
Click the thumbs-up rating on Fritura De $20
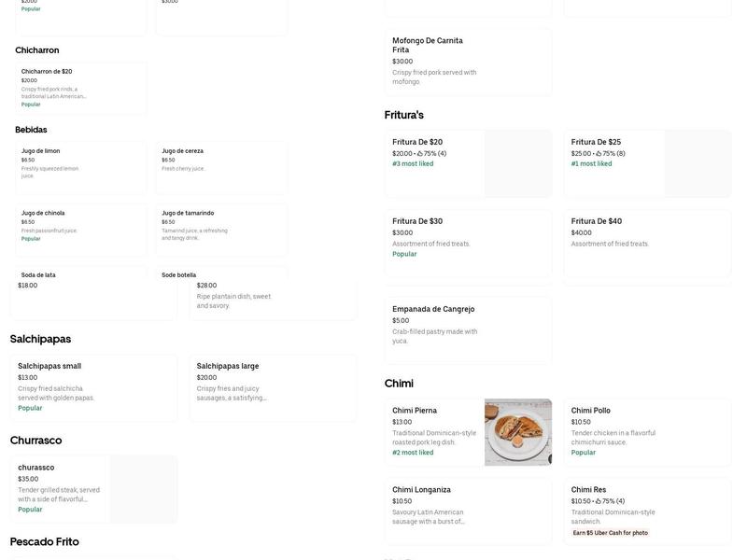pyautogui.click(x=422, y=151)
